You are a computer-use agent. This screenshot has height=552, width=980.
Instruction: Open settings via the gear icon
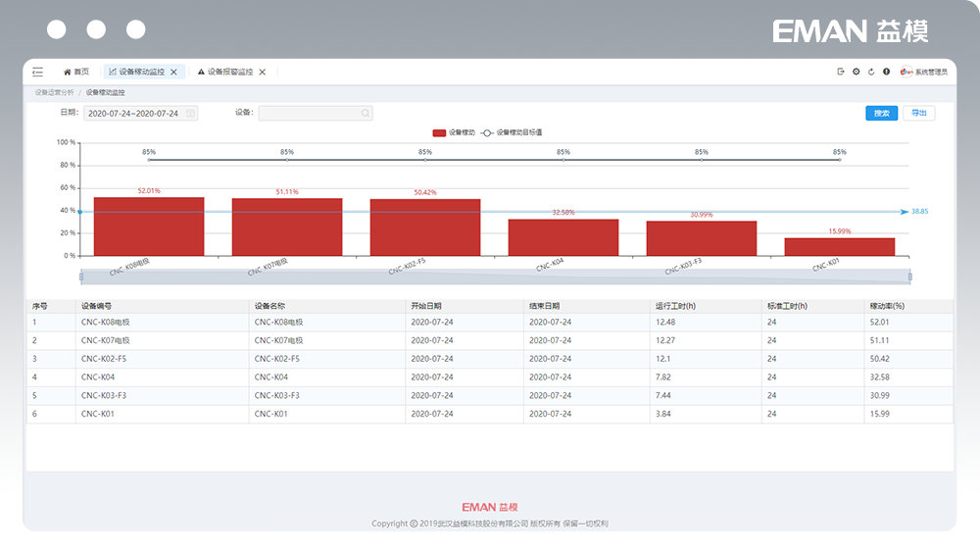[x=856, y=72]
